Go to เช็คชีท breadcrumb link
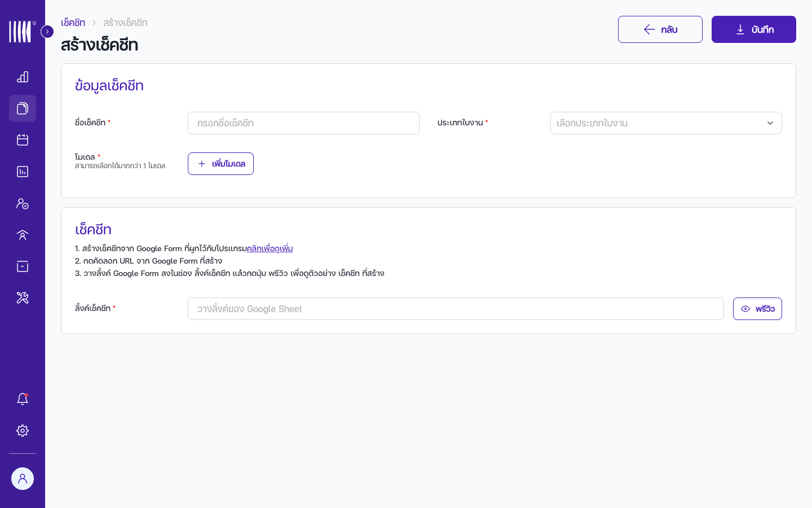Image resolution: width=812 pixels, height=508 pixels. tap(73, 23)
